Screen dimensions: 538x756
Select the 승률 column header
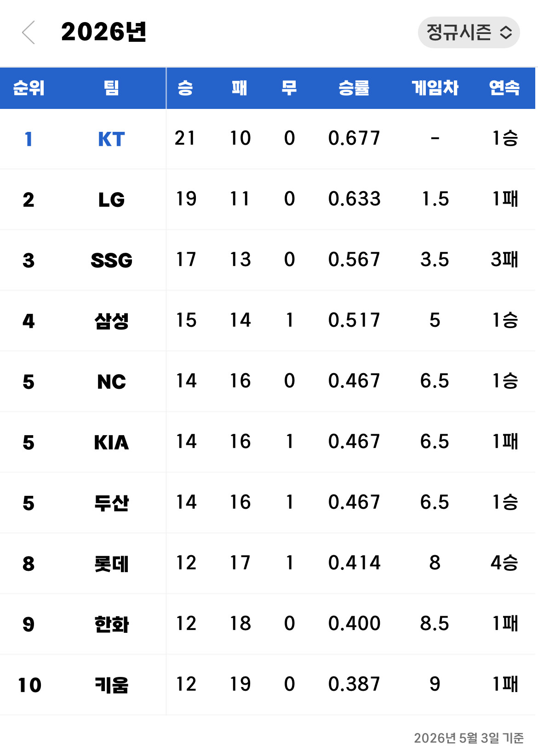(354, 88)
